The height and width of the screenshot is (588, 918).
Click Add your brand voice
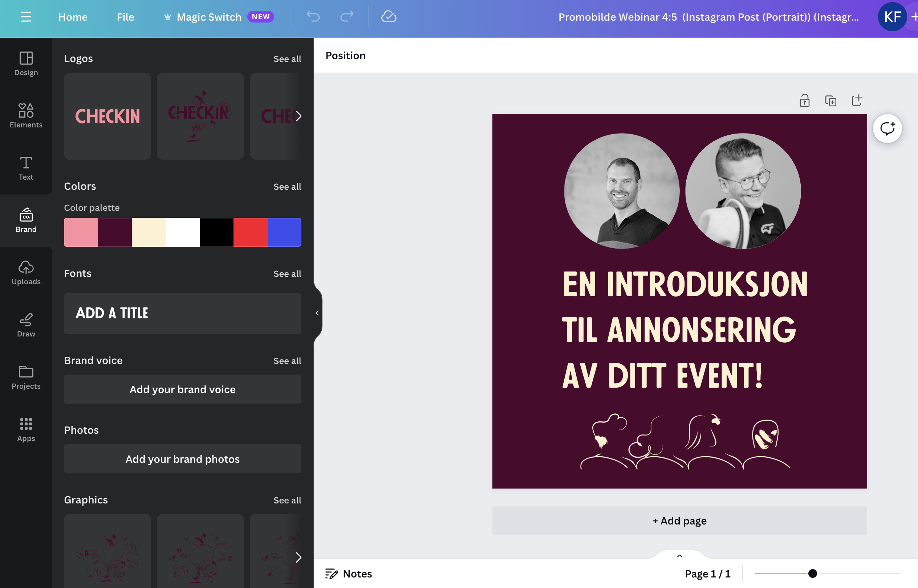182,389
